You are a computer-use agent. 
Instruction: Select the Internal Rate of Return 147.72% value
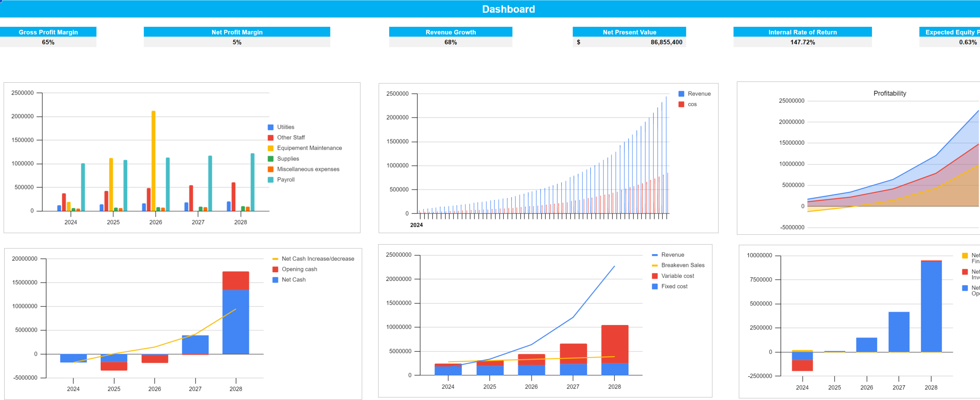(x=802, y=42)
